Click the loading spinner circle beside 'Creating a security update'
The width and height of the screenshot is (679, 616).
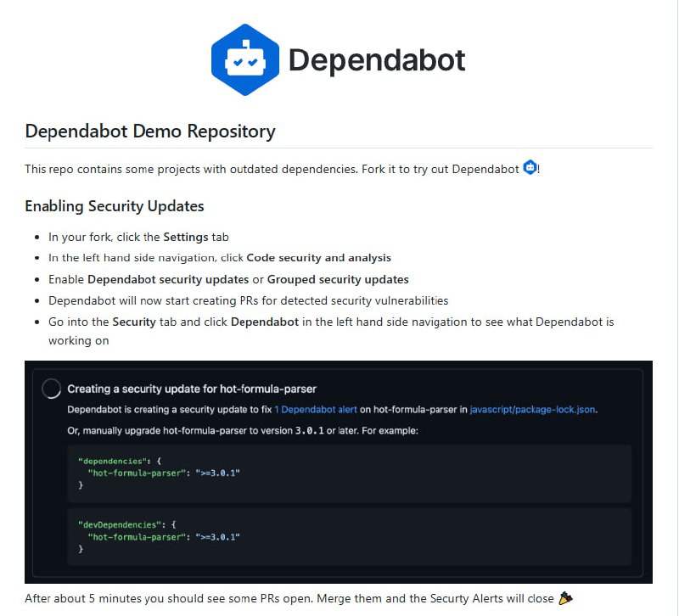(x=51, y=389)
